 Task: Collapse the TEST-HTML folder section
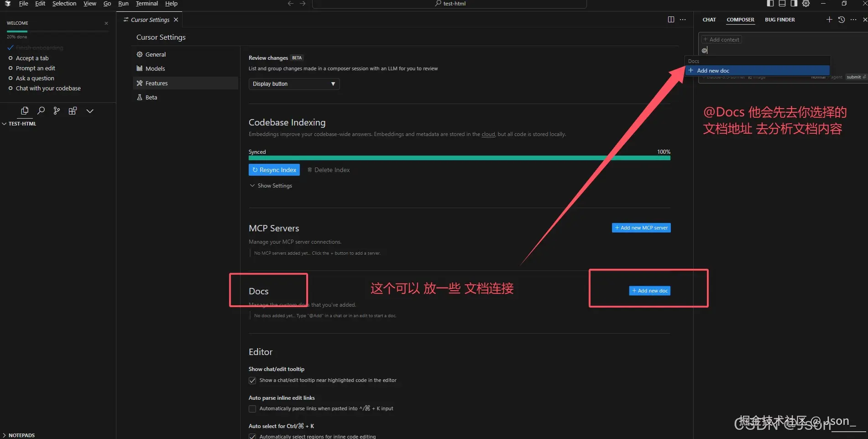tap(20, 124)
